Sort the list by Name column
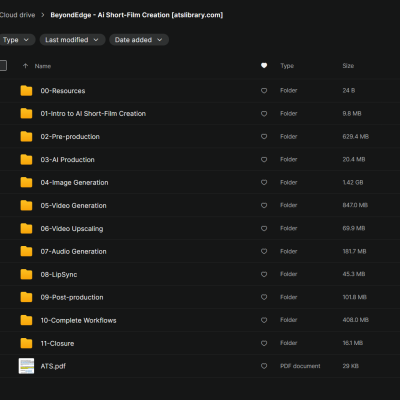The width and height of the screenshot is (400, 400). tap(43, 66)
